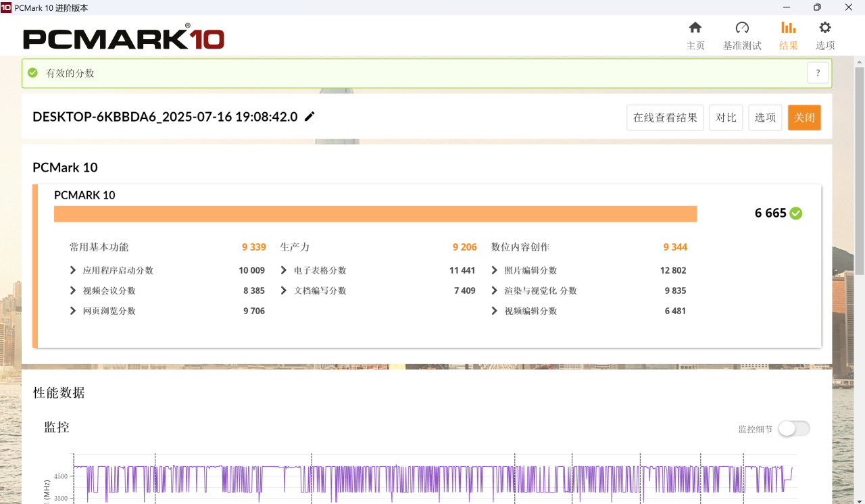Click the 常用基本功能 heading
This screenshot has width=865, height=504.
(x=99, y=247)
